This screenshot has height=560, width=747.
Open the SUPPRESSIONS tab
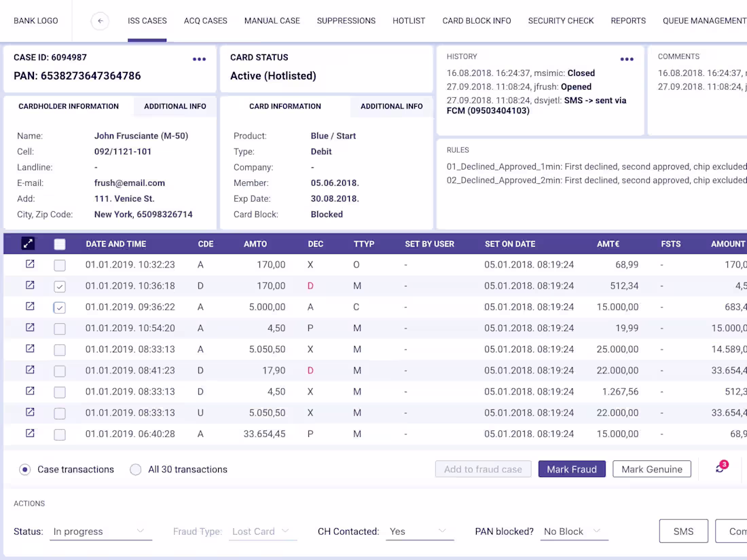pyautogui.click(x=346, y=21)
